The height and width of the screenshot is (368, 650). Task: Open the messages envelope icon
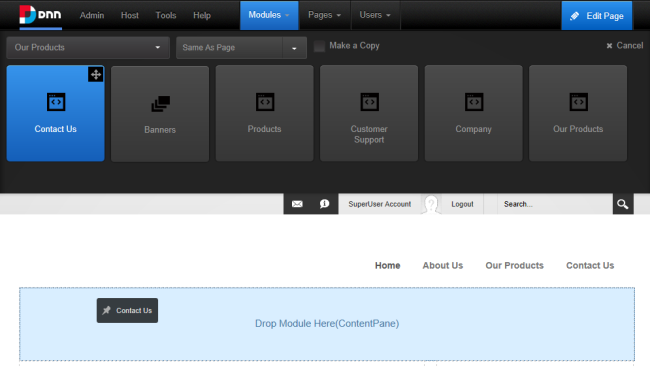coord(297,204)
